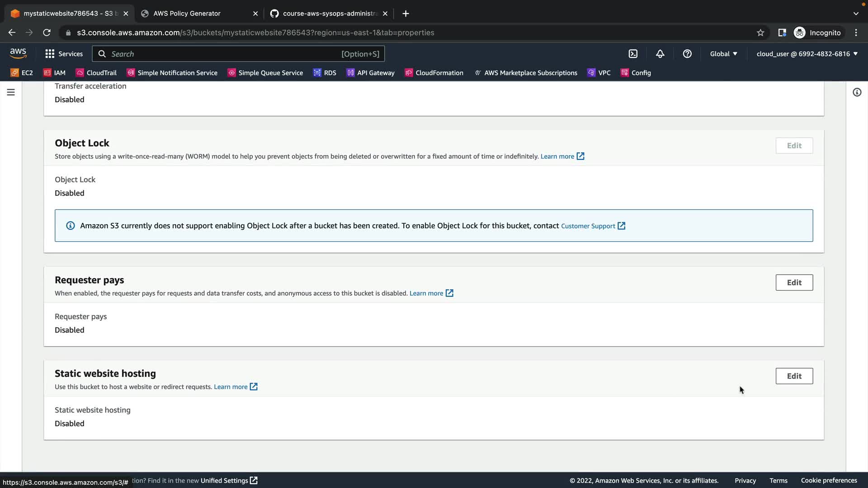Edit Requester pays settings

coord(794,282)
